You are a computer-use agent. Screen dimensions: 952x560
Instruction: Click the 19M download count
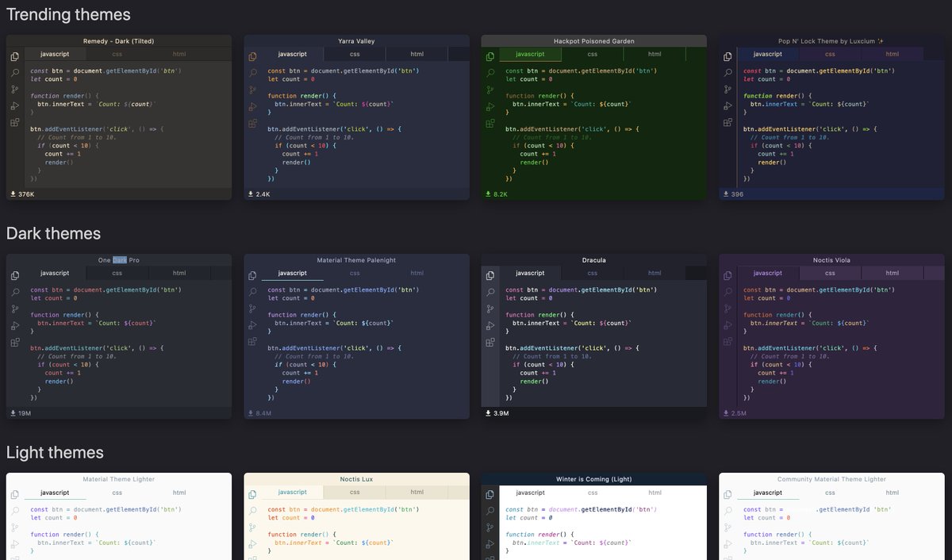[25, 413]
